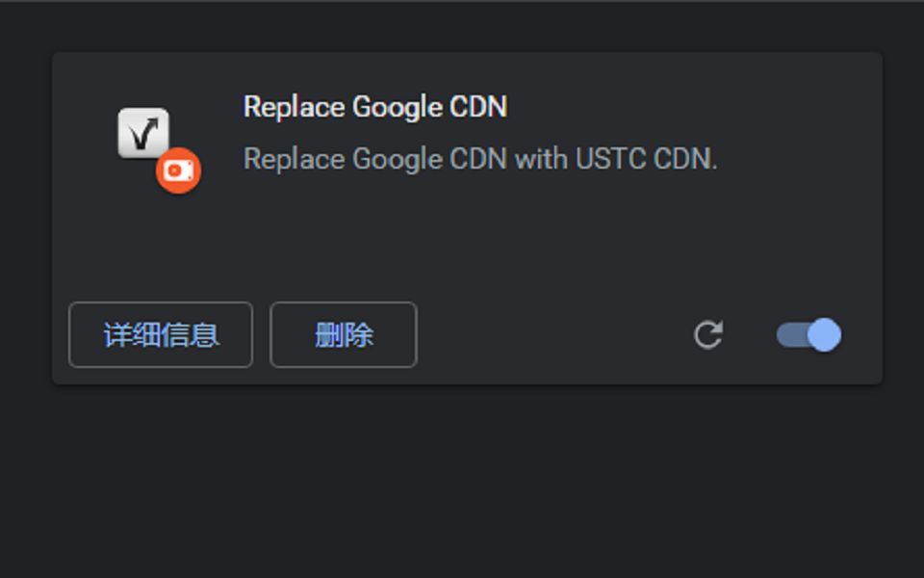View extension details via 详细信息

(161, 335)
